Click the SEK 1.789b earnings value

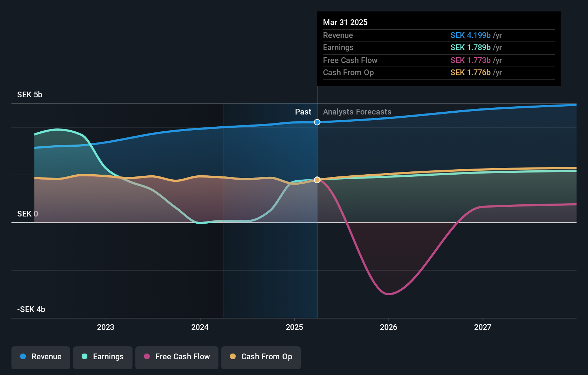pos(471,47)
